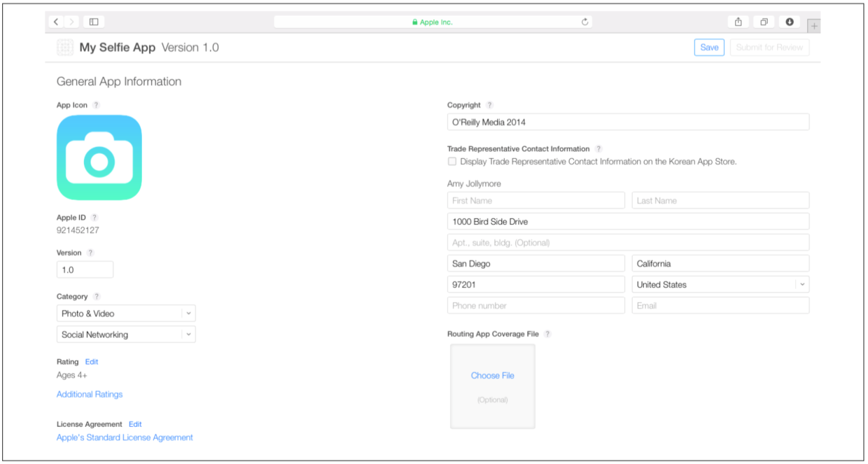
Task: Enable Display Trade Representative Contact Information checkbox
Action: pyautogui.click(x=452, y=162)
